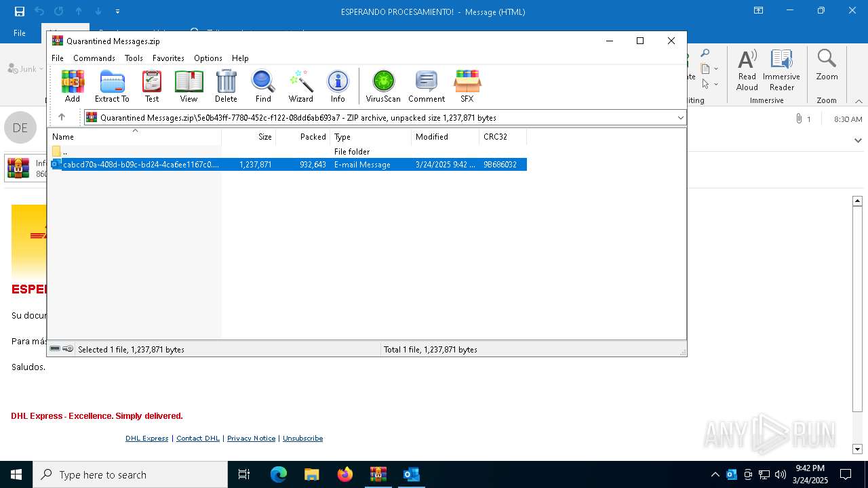Sort by Packed column header
The width and height of the screenshot is (868, 488).
[x=303, y=137]
